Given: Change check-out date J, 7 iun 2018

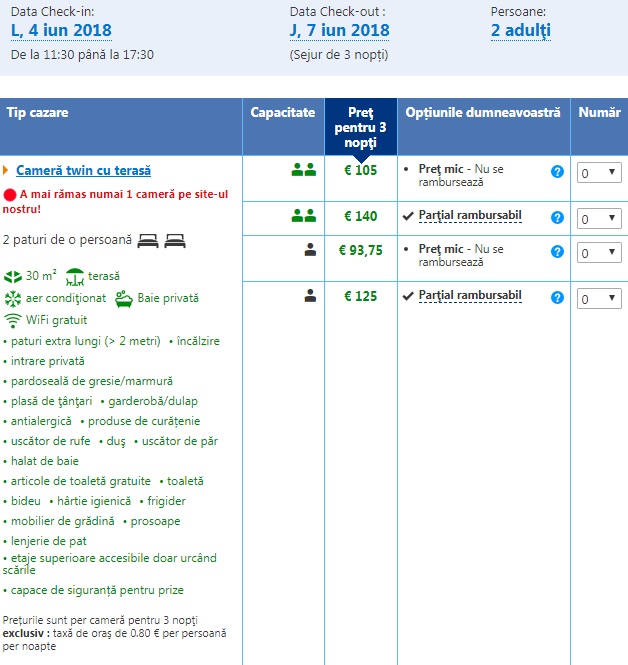Looking at the screenshot, I should pyautogui.click(x=339, y=30).
